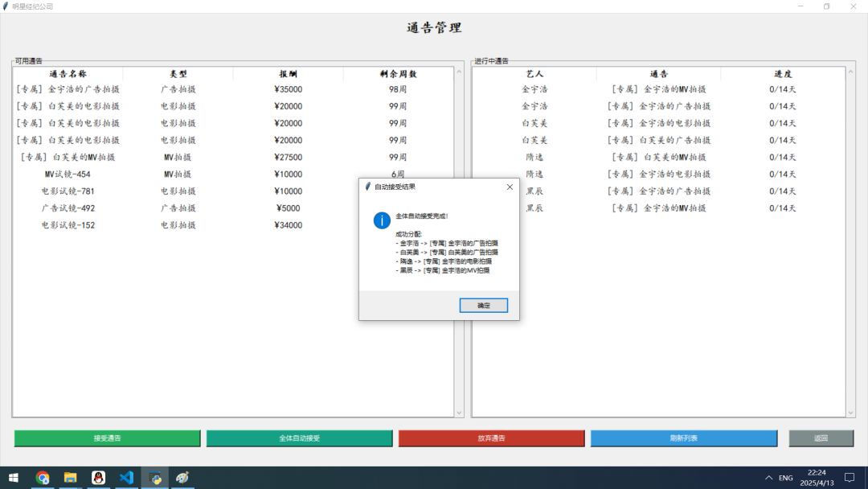Click 'MV拍摄' type in MV试镜-454 row

pyautogui.click(x=178, y=174)
